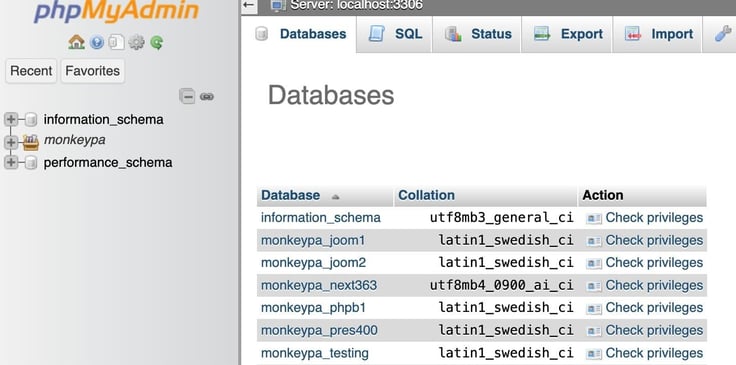The width and height of the screenshot is (736, 365).
Task: Expand the monkeypa tree group
Action: click(11, 142)
